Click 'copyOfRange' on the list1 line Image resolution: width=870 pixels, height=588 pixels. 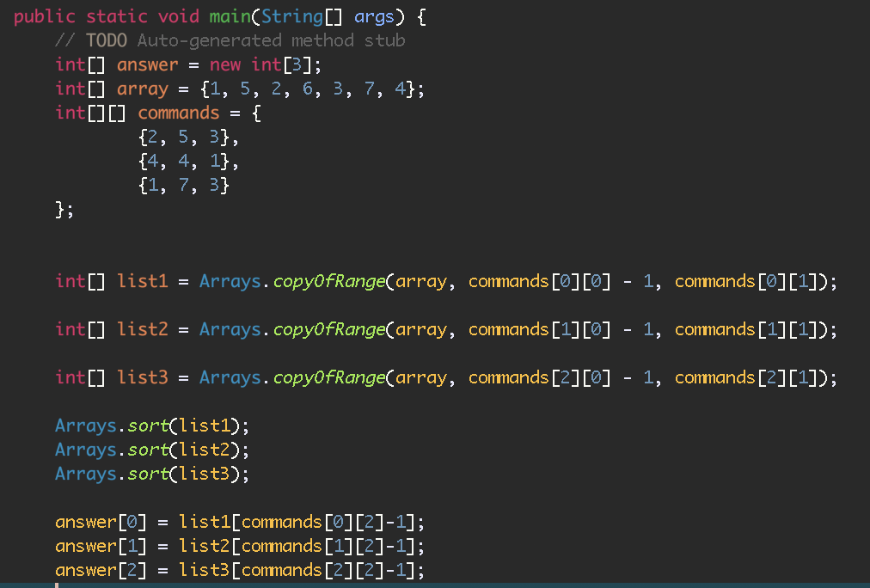point(329,282)
